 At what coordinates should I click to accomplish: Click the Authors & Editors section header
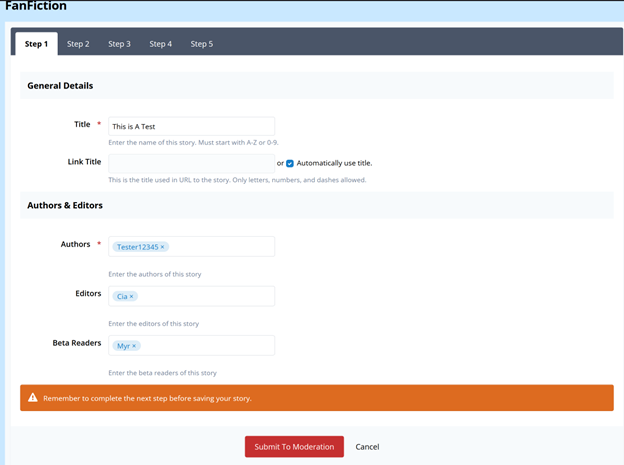[x=65, y=205]
